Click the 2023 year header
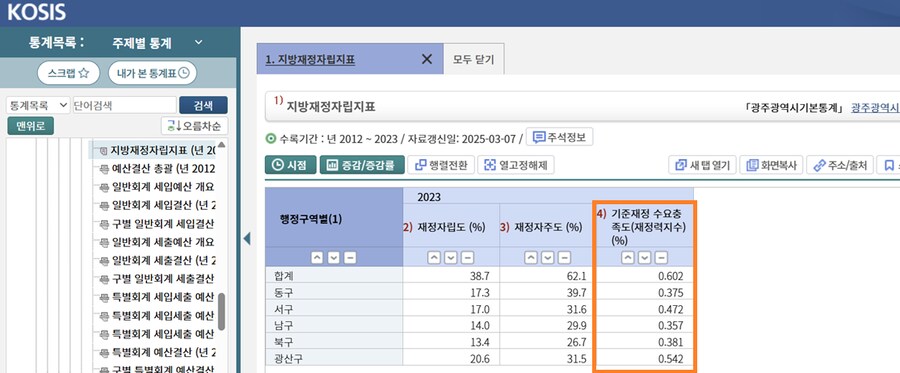Image resolution: width=900 pixels, height=373 pixels. pos(429,197)
